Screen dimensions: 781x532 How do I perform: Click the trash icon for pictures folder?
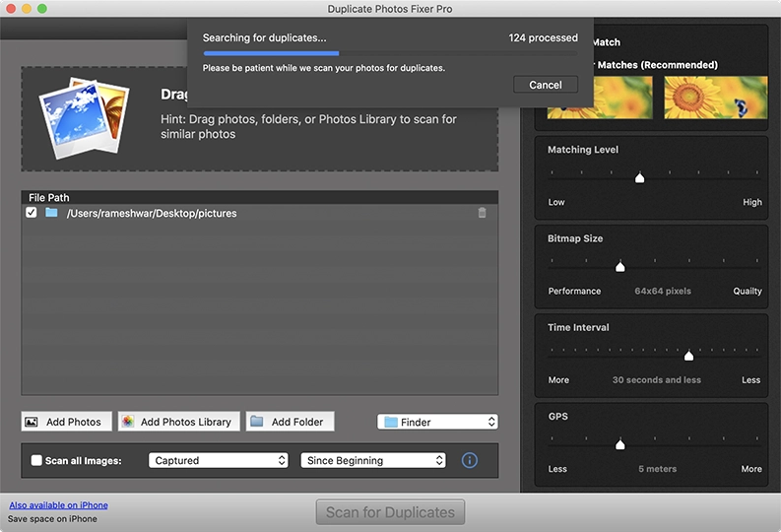pyautogui.click(x=482, y=213)
